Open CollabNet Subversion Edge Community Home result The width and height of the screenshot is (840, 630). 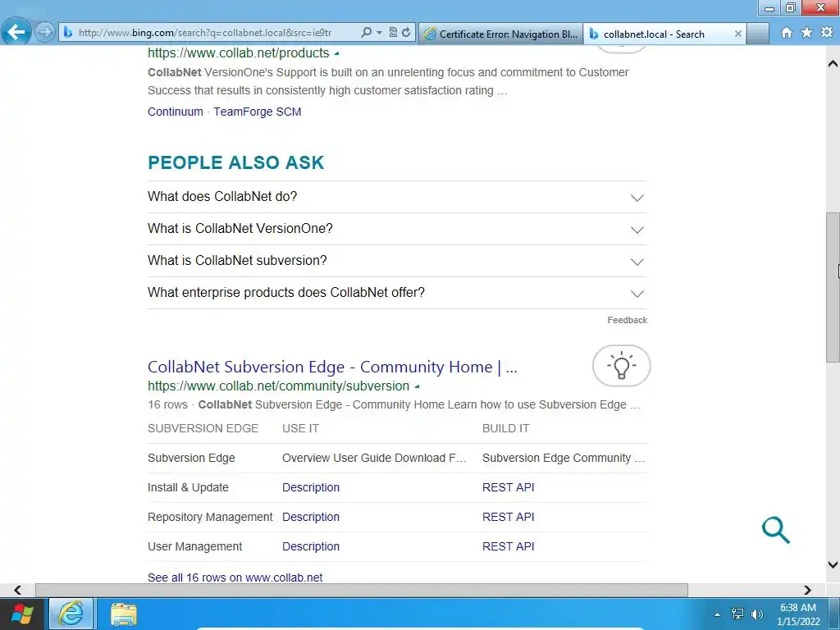click(x=332, y=367)
